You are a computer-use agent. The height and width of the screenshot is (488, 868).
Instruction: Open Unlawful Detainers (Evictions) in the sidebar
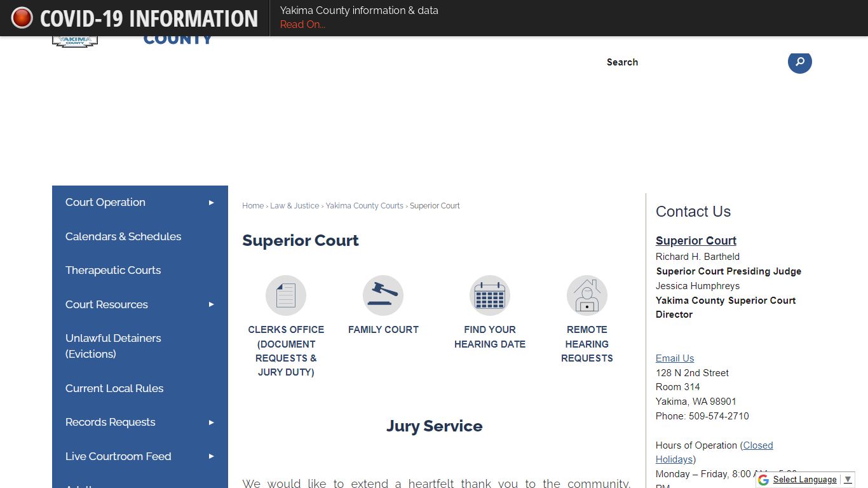140,346
